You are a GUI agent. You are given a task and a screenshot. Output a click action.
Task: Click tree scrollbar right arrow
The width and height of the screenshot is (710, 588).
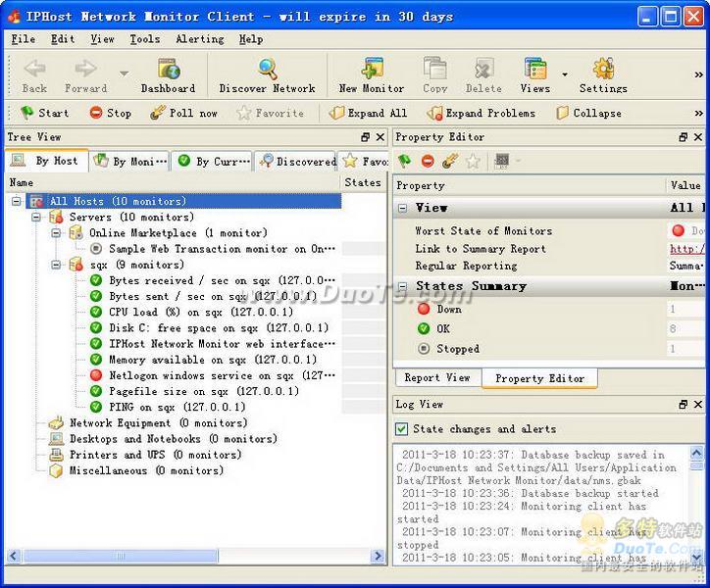378,556
